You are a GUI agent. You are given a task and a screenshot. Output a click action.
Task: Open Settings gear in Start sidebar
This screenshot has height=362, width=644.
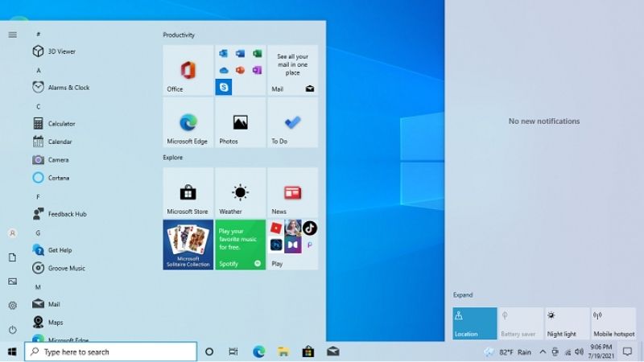click(x=12, y=306)
